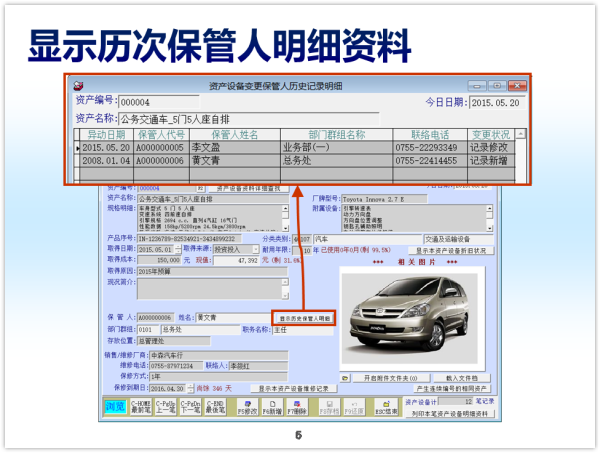Screen dimensions: 600x453
Task: Click the 存放位置 field 总管理处
Action: pyautogui.click(x=173, y=341)
